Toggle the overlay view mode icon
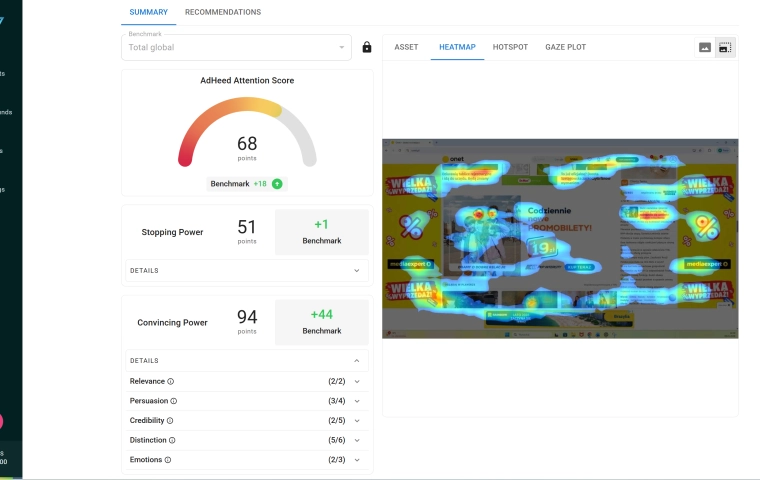This screenshot has width=760, height=480. point(725,47)
